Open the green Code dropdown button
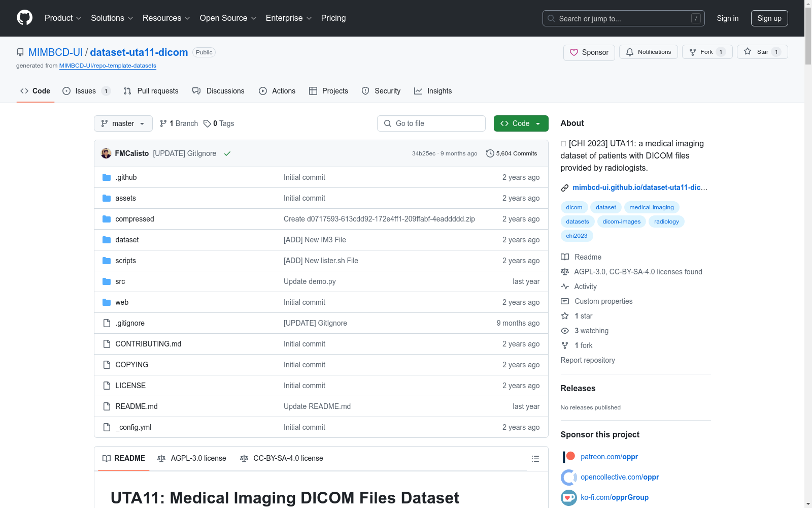 [521, 123]
